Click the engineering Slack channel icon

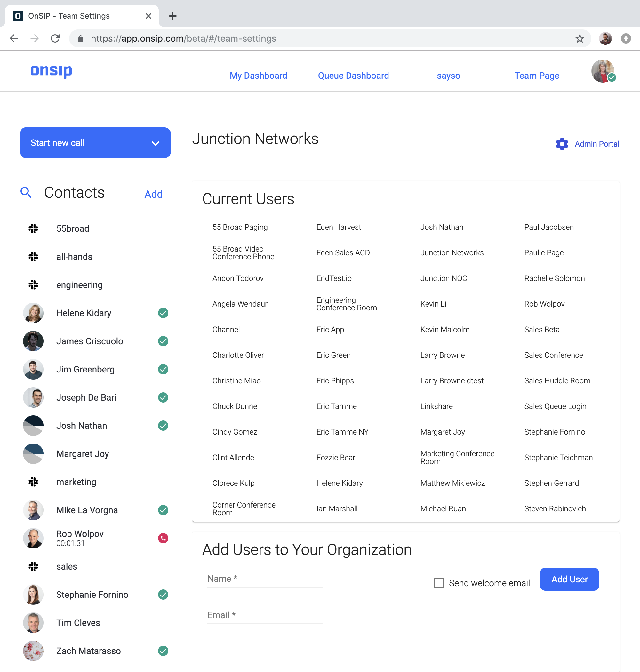point(33,285)
